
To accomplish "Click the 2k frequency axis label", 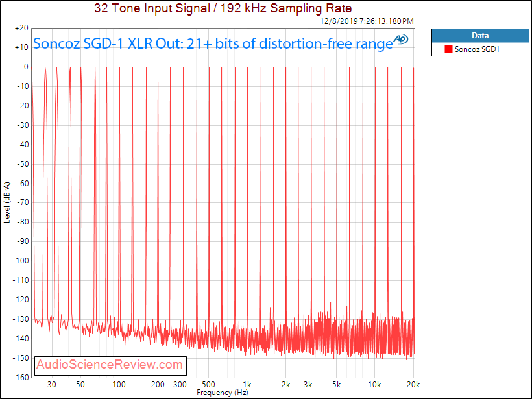I will pyautogui.click(x=286, y=385).
